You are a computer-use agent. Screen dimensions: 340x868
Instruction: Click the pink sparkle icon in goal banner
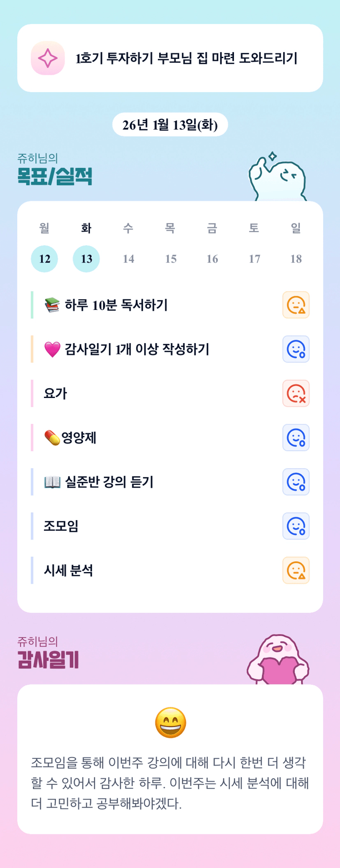(x=48, y=58)
